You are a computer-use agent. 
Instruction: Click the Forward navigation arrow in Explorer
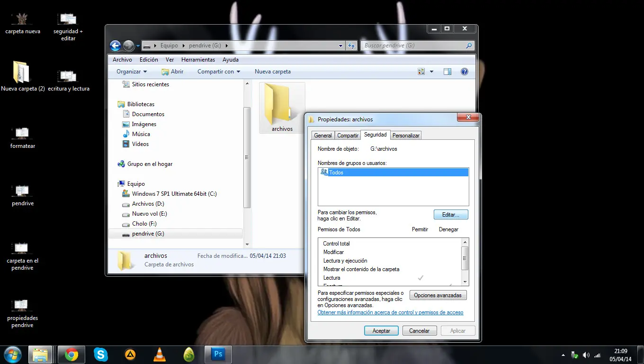(x=128, y=45)
